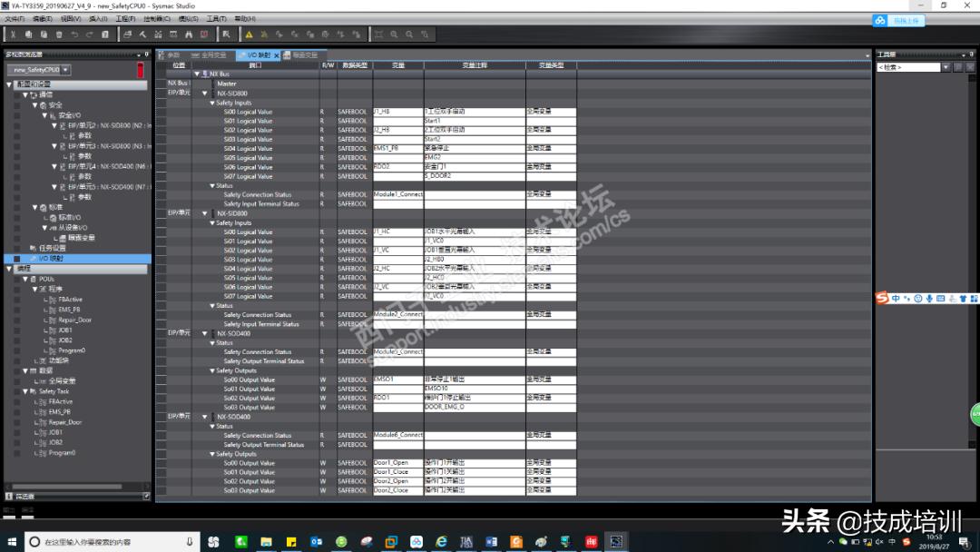
Task: Click the first magnifier zoom toolbar icon
Action: click(394, 34)
